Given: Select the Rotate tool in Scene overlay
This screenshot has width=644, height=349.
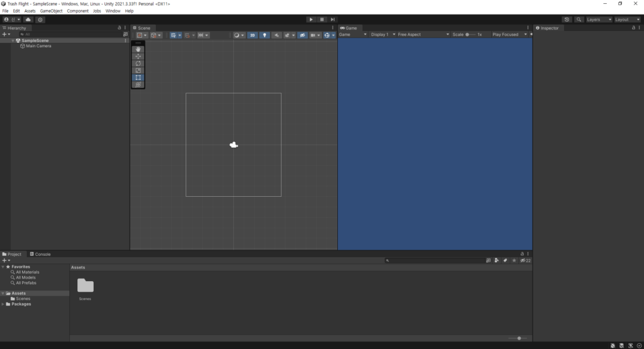Looking at the screenshot, I should pos(138,64).
